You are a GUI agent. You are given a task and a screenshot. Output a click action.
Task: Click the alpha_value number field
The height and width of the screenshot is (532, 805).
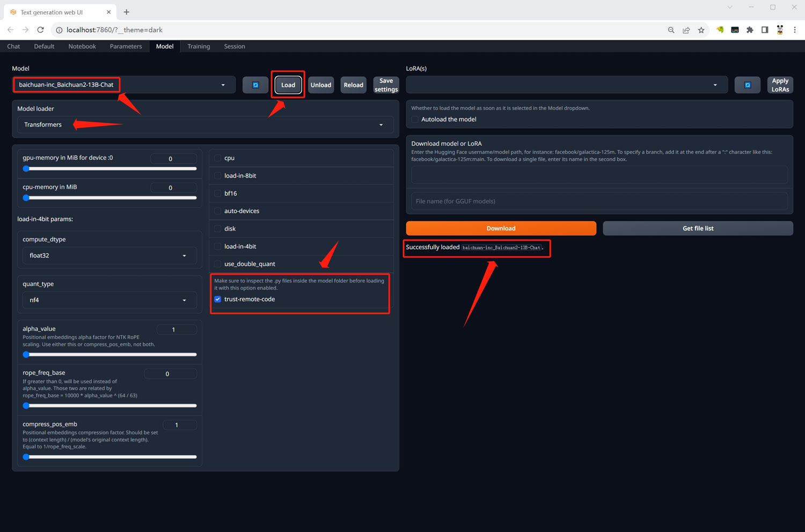coord(177,330)
